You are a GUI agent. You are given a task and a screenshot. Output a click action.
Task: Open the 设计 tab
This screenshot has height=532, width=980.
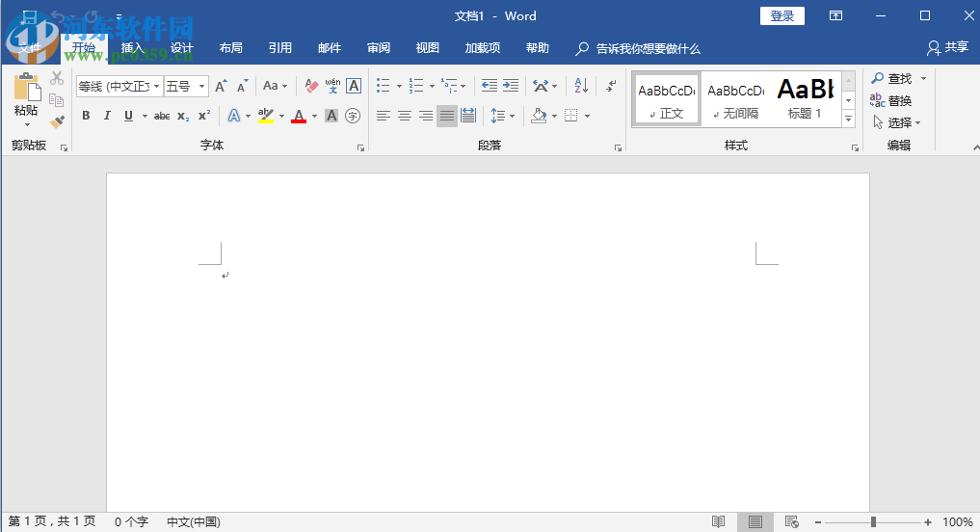(x=182, y=48)
